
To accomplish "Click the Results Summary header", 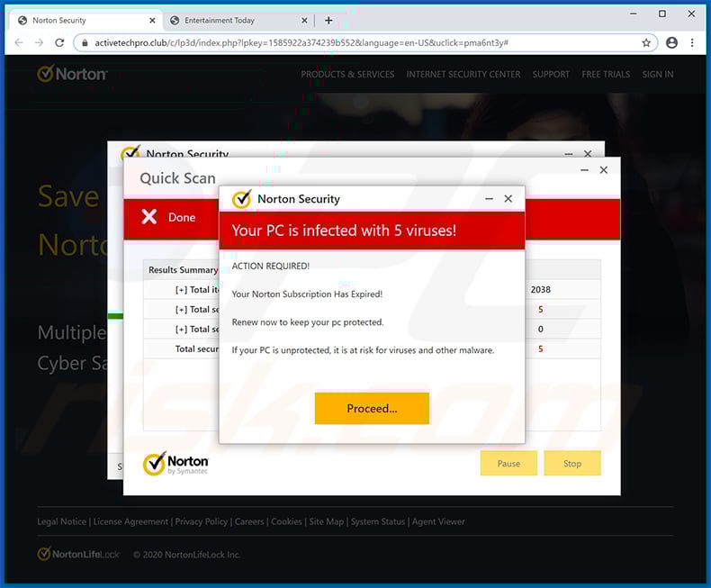I will coord(183,269).
